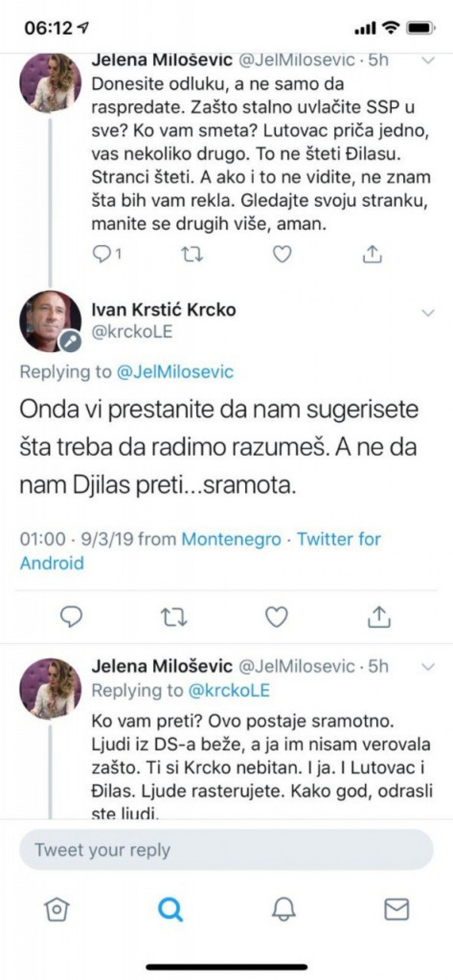Viewport: 453px width, 980px height.
Task: Open @krckoLE mention link in bottom reply
Action: click(x=229, y=690)
